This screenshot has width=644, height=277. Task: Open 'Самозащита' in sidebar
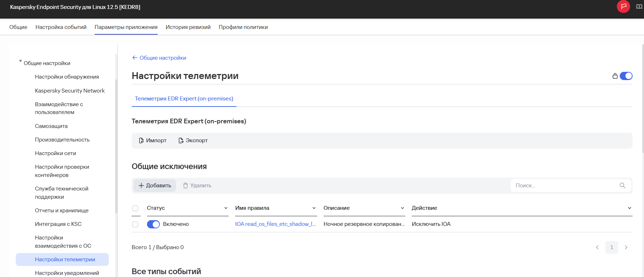51,126
